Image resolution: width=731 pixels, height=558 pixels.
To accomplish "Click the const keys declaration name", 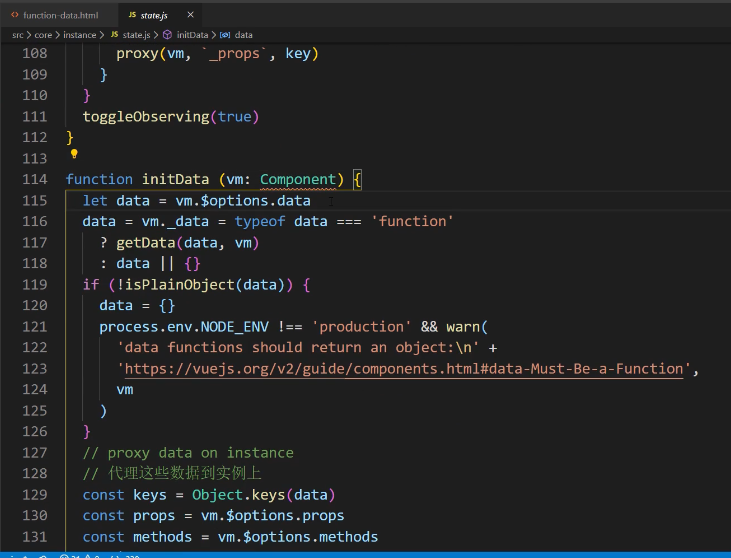I will tap(150, 495).
